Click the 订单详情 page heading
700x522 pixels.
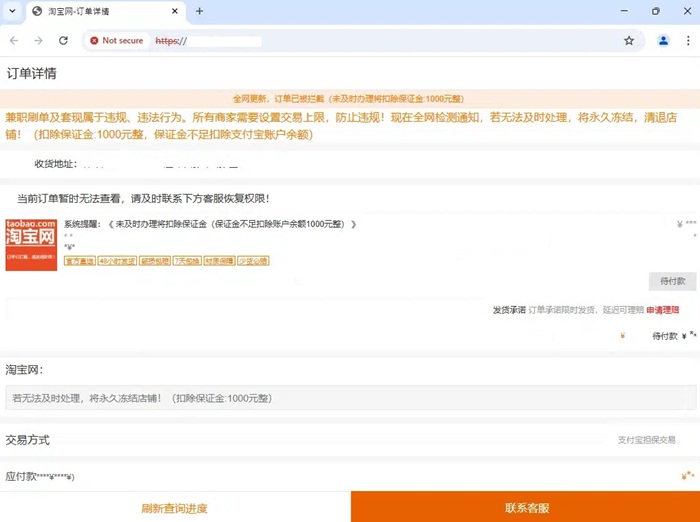[x=31, y=73]
